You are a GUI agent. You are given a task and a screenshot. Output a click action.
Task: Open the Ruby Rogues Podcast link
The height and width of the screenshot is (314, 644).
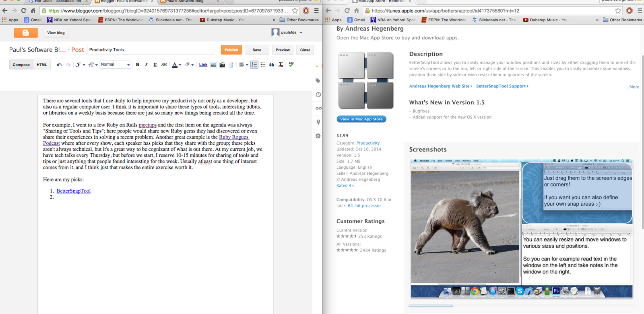[234, 137]
